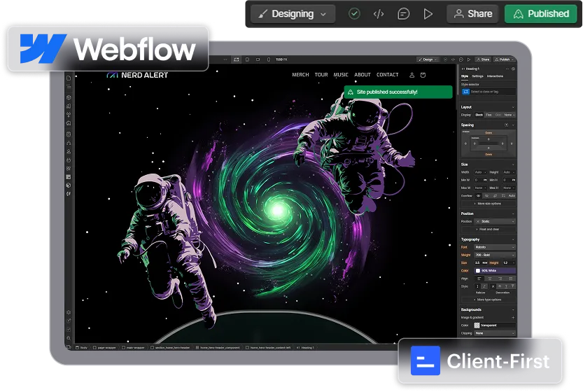Click the TOUR nav link on the canvas
This screenshot has height=392, width=583.
tap(321, 75)
